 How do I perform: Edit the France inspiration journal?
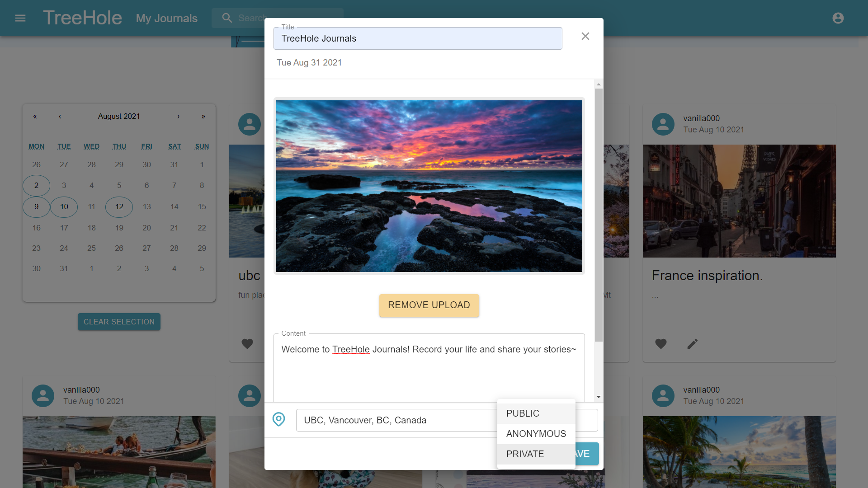[x=692, y=344]
